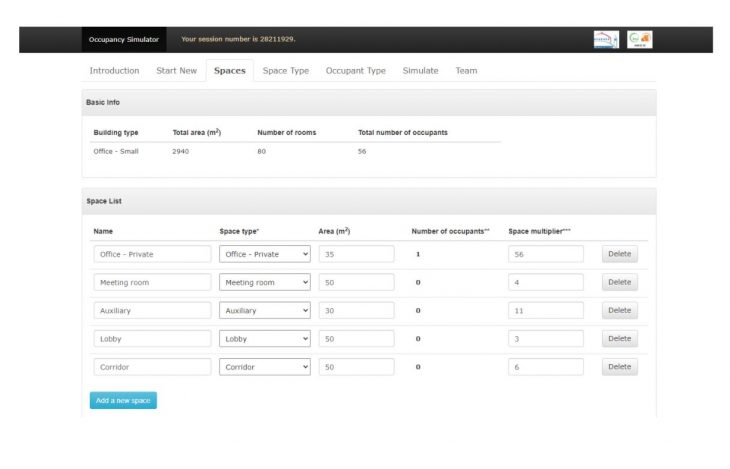The image size is (730, 469).
Task: Focus the area field for the Auxiliary row
Action: 356,310
